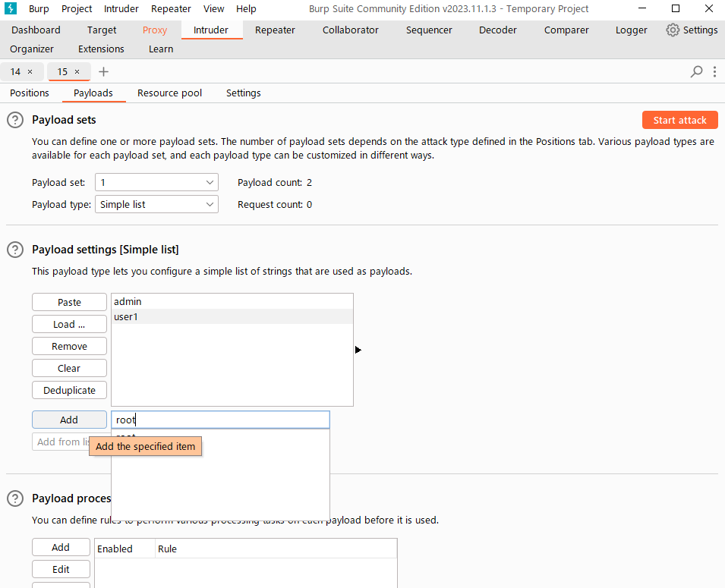Click the search magnifier icon
Image resolution: width=725 pixels, height=588 pixels.
click(x=696, y=71)
